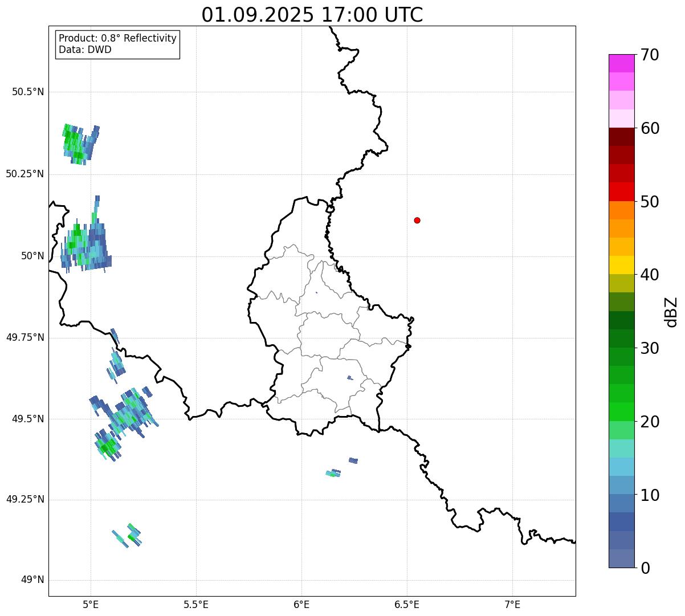
Task: Click the tiny echo inside southern Luxembourg
Action: pyautogui.click(x=350, y=378)
